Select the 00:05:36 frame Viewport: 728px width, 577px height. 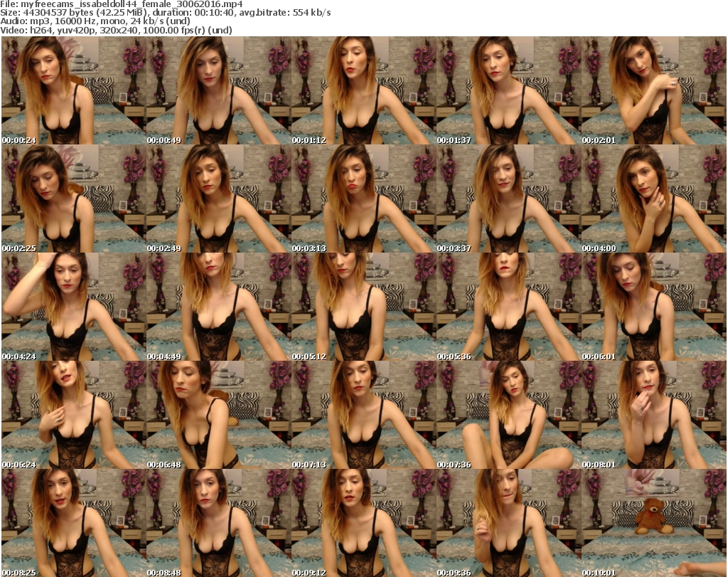[508, 307]
